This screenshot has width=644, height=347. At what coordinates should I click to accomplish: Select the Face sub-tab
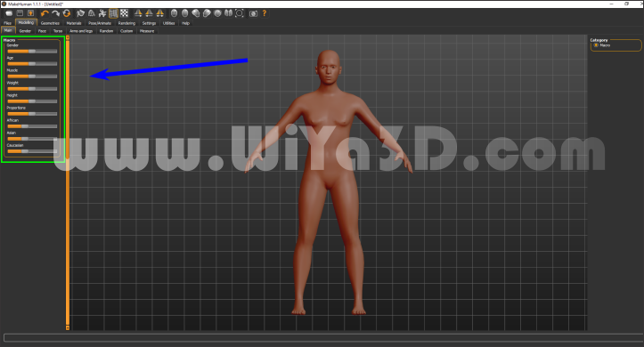42,31
